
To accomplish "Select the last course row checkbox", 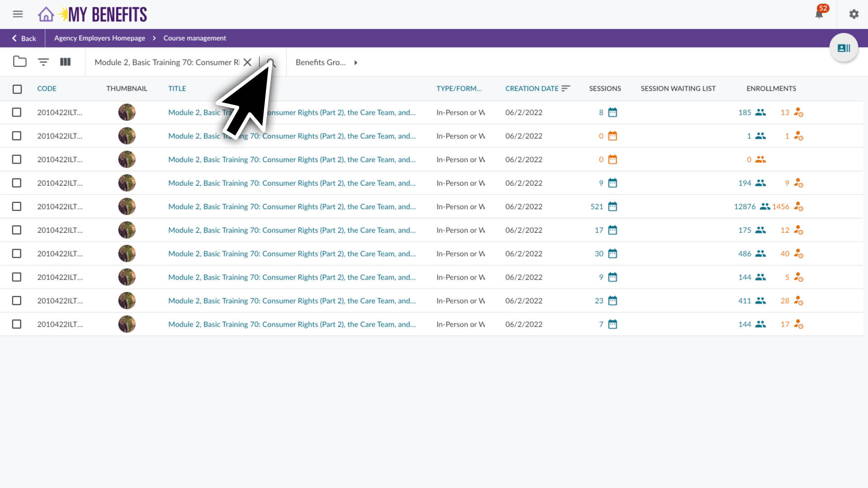I will tap(17, 324).
